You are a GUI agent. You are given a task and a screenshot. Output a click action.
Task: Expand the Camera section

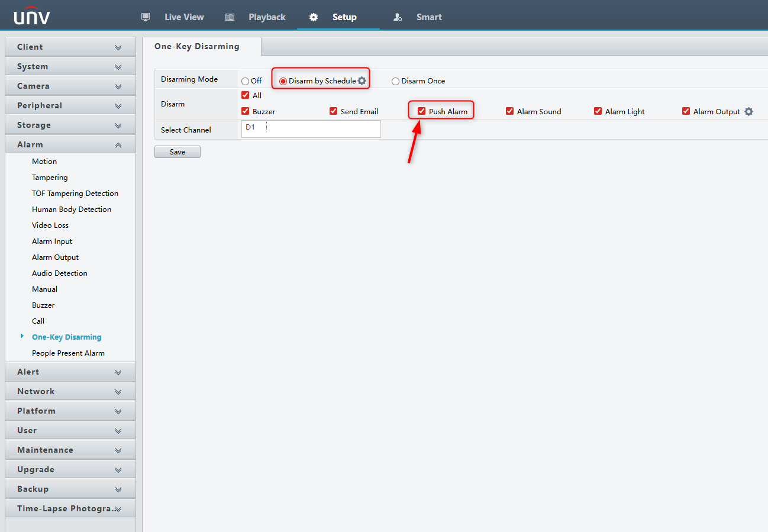[70, 86]
